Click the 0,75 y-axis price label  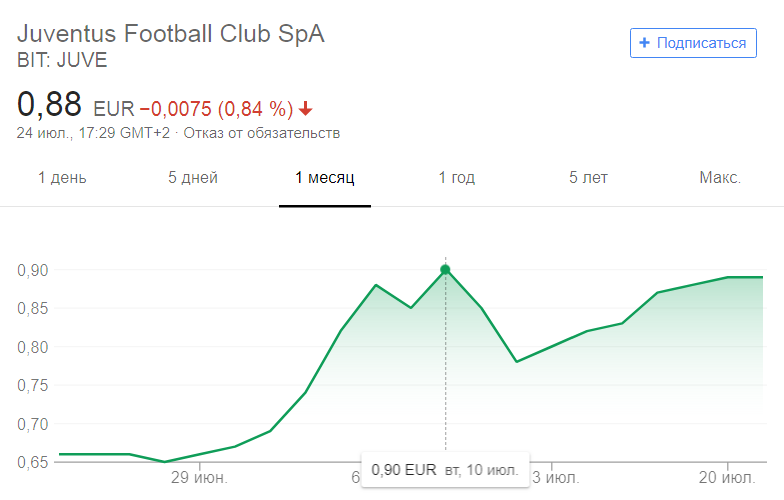[34, 385]
